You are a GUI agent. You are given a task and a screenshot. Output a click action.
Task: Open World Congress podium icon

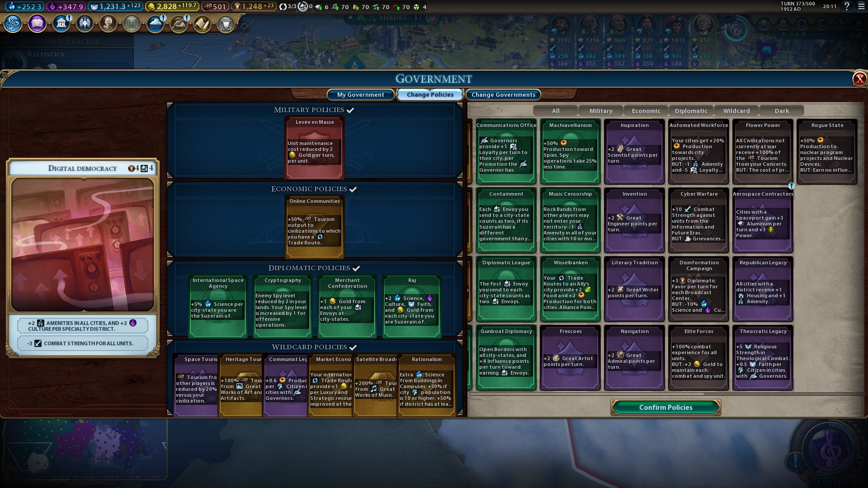[226, 23]
